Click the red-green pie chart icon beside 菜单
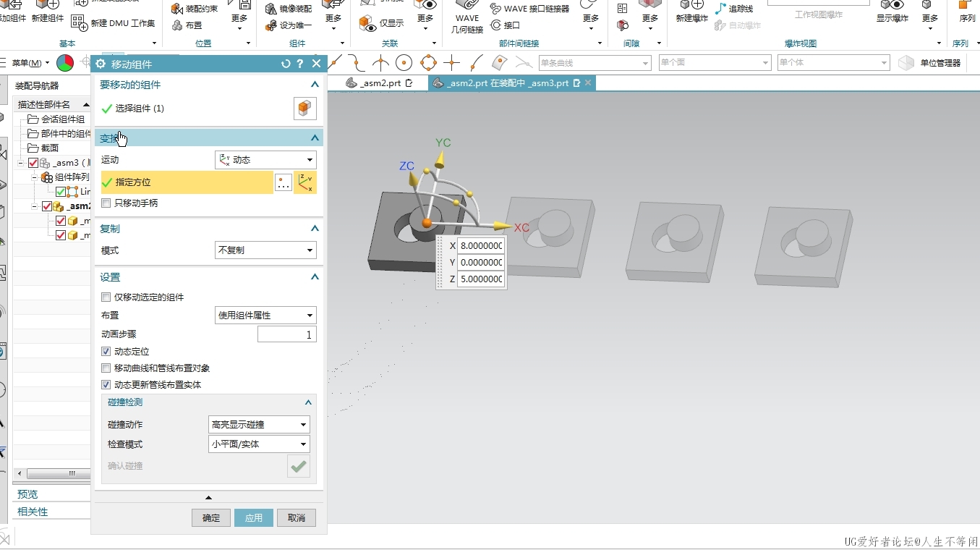 (65, 63)
